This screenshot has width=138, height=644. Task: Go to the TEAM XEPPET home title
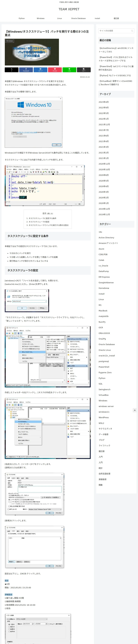coord(69,9)
